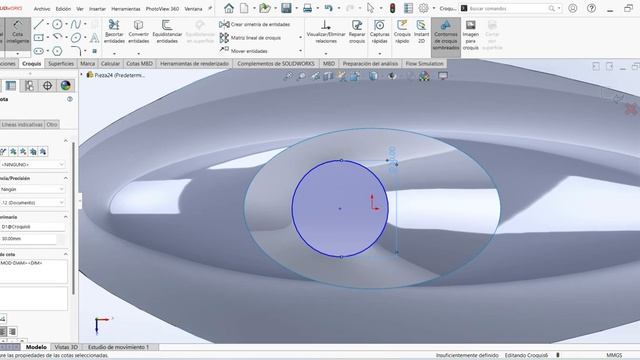Open Matriz lineal de croquis dropdown arrow
Screen dimensions: 640x360
pyautogui.click(x=301, y=38)
